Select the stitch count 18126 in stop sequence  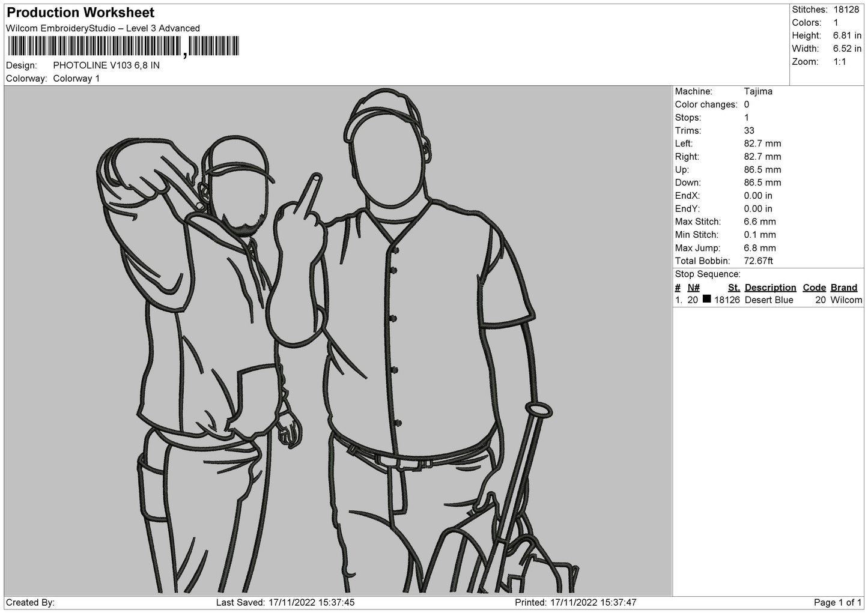(727, 300)
